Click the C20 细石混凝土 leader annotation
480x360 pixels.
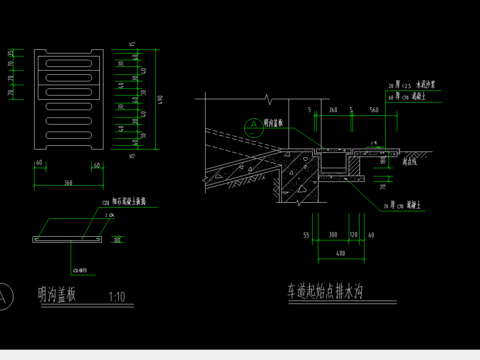[124, 201]
